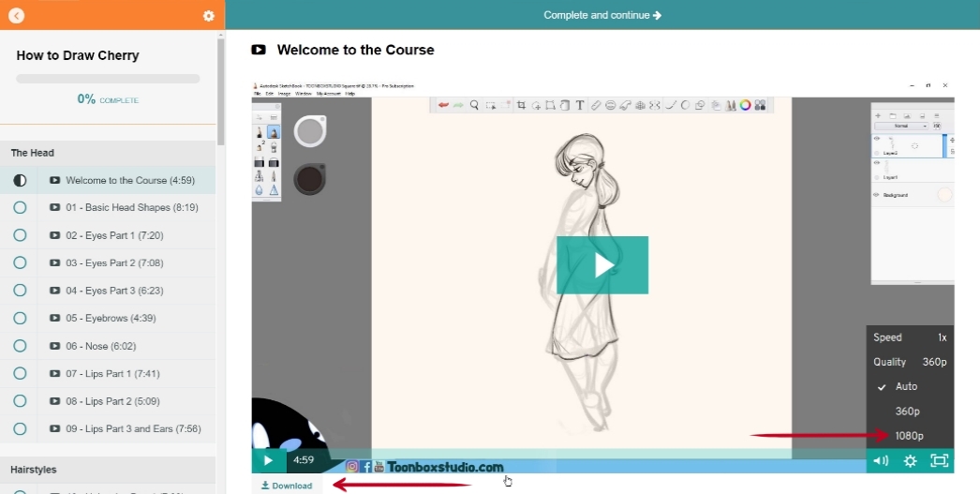This screenshot has width=980, height=494.
Task: Toggle completion circle for 07 - Lips Part 1
Action: point(20,373)
